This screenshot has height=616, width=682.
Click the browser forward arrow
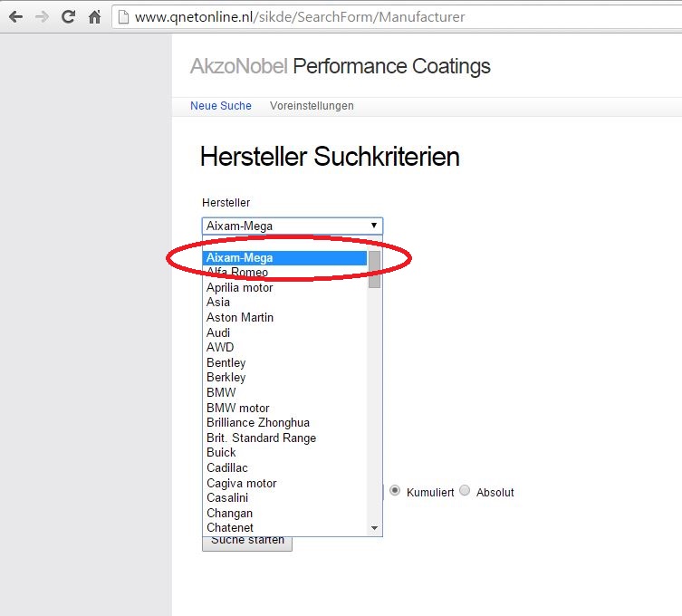[x=43, y=17]
